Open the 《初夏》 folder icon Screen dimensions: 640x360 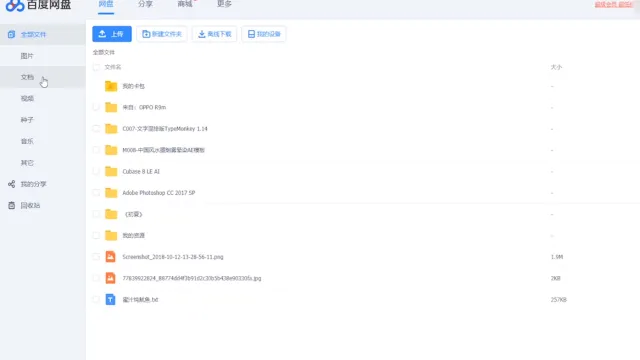[111, 214]
